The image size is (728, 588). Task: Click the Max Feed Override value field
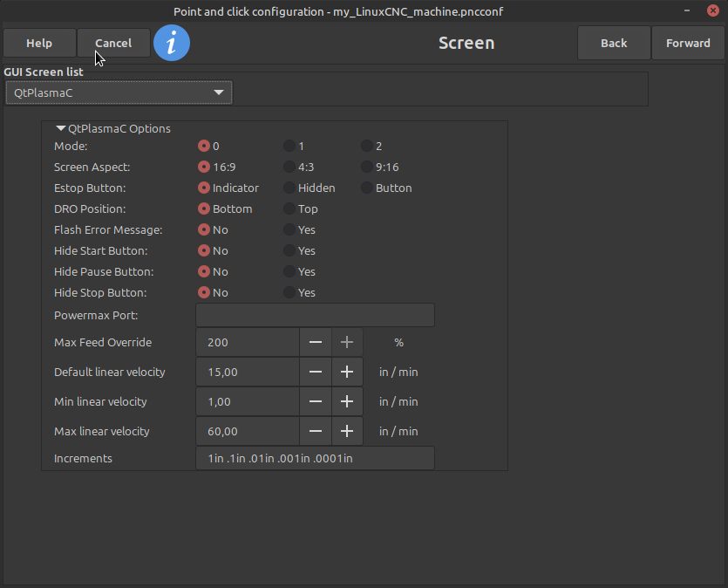pyautogui.click(x=248, y=342)
